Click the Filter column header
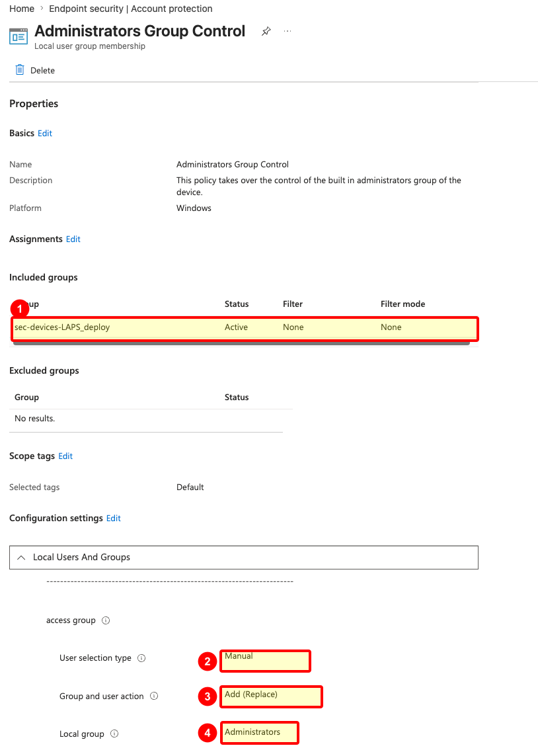Image resolution: width=538 pixels, height=756 pixels. click(x=293, y=304)
